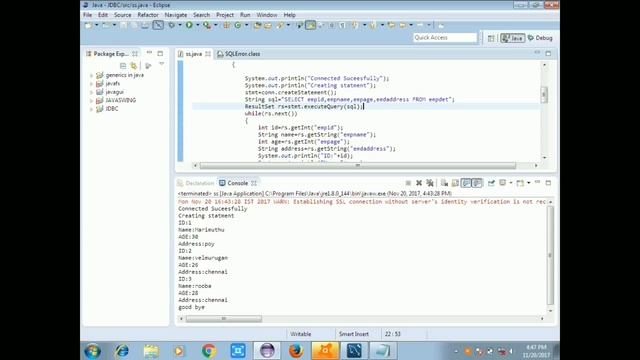This screenshot has width=640, height=360.
Task: Click the Clear Console icon
Action: (444, 183)
